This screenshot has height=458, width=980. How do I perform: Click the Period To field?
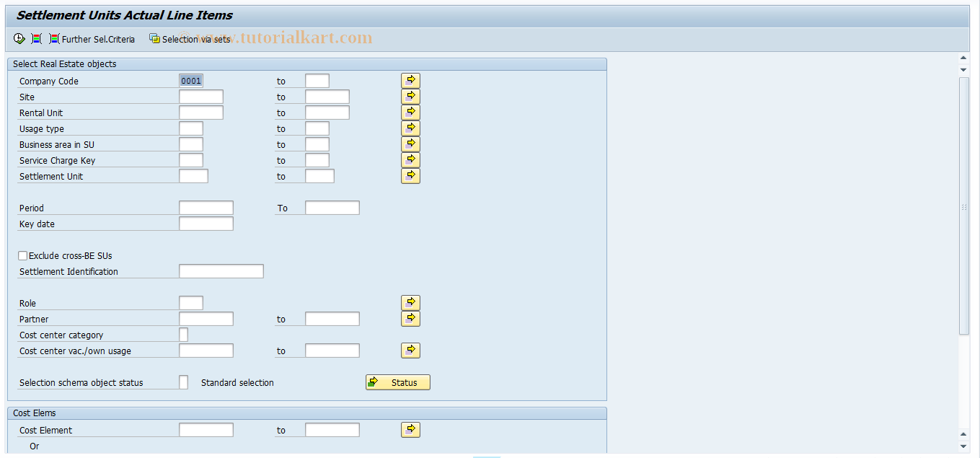point(332,208)
